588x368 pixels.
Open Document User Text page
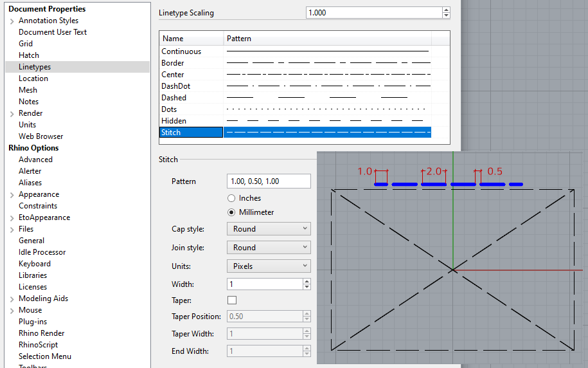[53, 32]
